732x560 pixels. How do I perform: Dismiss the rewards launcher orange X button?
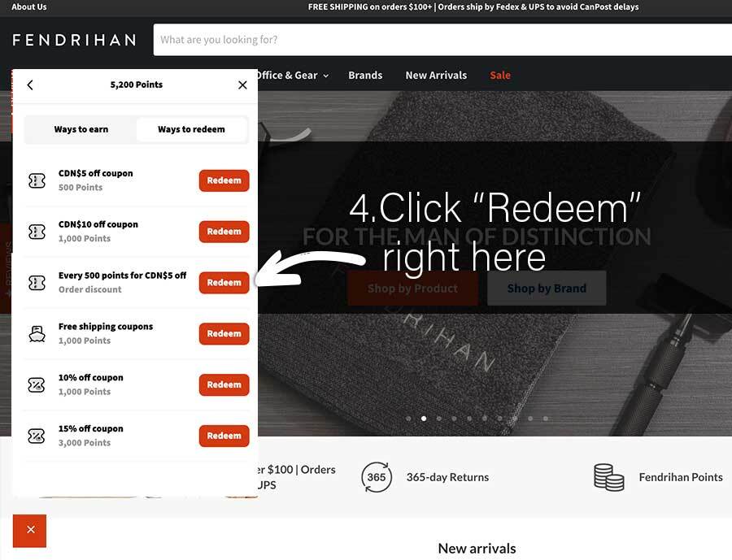coord(30,531)
